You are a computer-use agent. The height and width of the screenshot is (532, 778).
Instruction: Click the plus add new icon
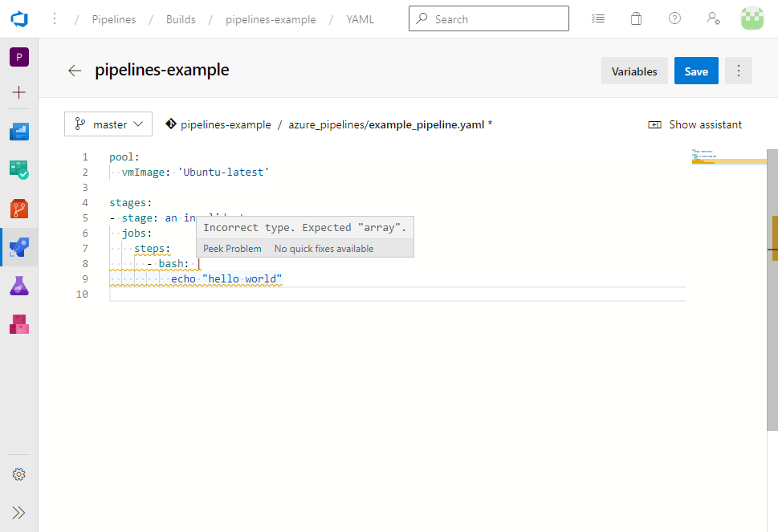[18, 92]
